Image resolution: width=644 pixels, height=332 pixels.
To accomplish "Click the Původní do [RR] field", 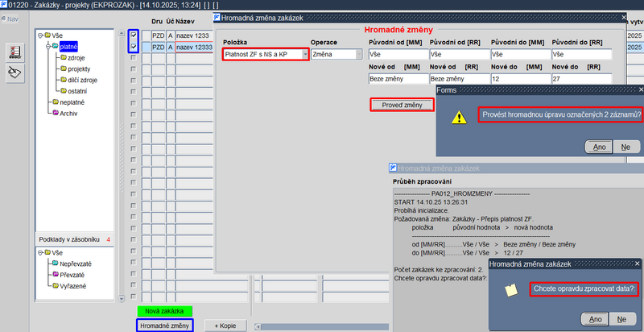I will [x=581, y=54].
